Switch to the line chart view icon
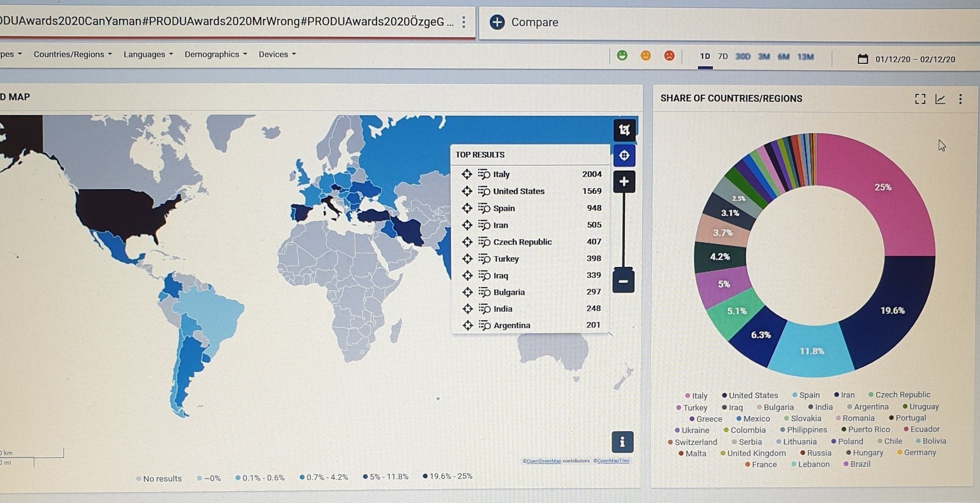The width and height of the screenshot is (980, 503). pos(940,99)
